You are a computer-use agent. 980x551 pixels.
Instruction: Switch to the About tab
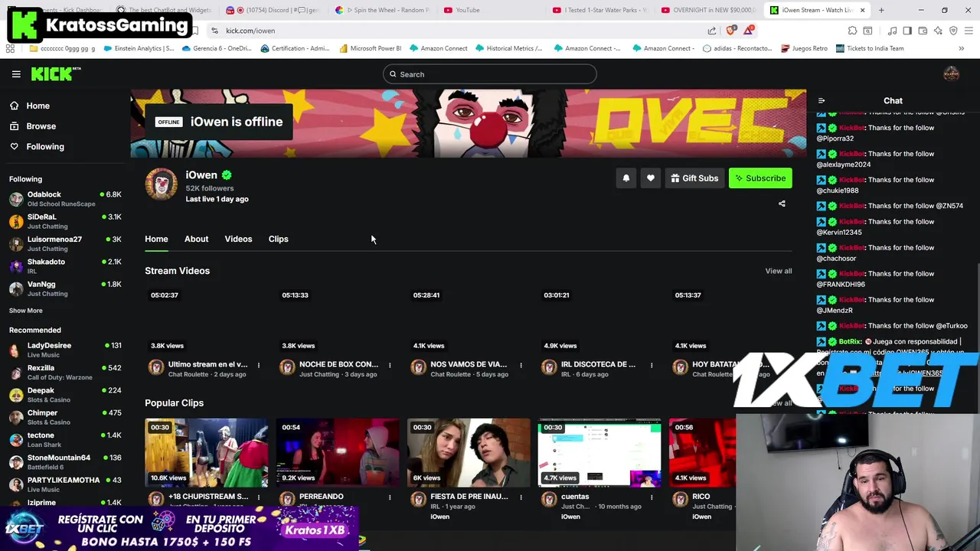[196, 239]
